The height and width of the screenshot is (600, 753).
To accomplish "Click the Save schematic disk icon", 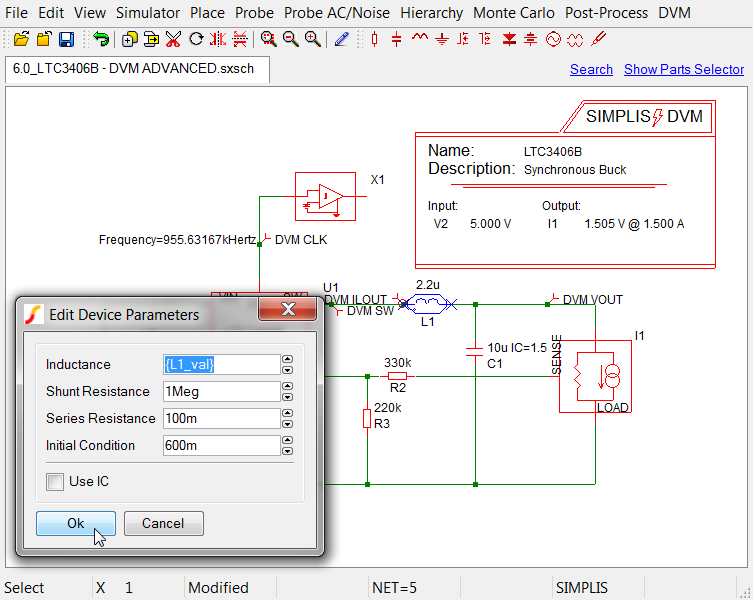I will pyautogui.click(x=66, y=39).
